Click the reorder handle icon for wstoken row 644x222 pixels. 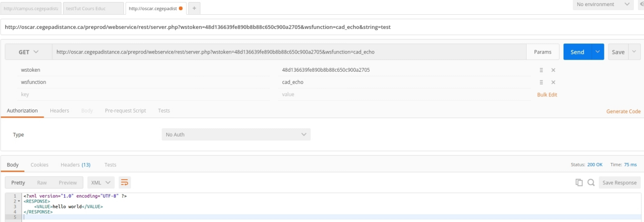tap(541, 70)
